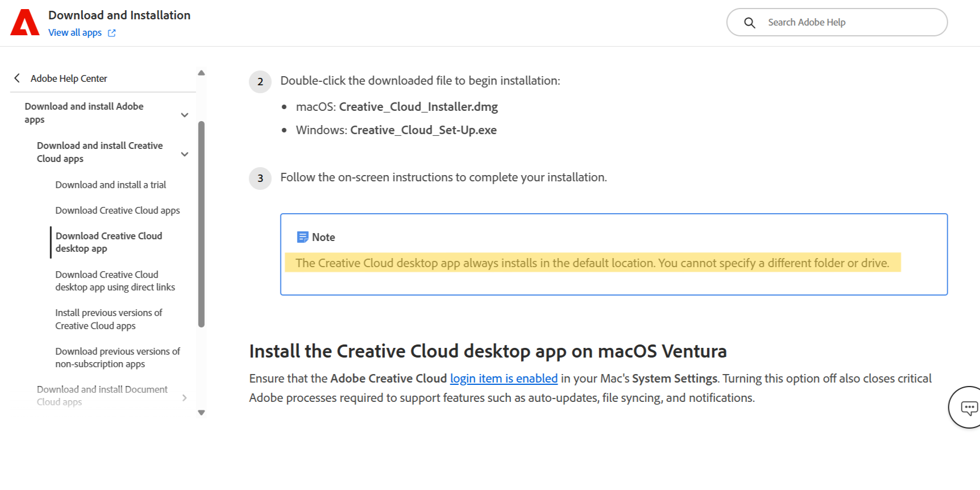Viewport: 980px width, 490px height.
Task: Click the sidebar scrollbar thumb
Action: click(201, 225)
